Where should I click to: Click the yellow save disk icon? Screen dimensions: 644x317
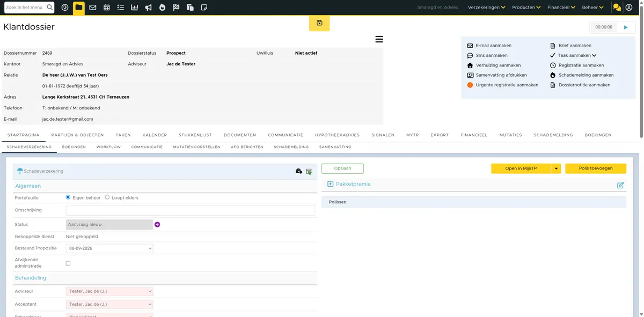coord(319,23)
